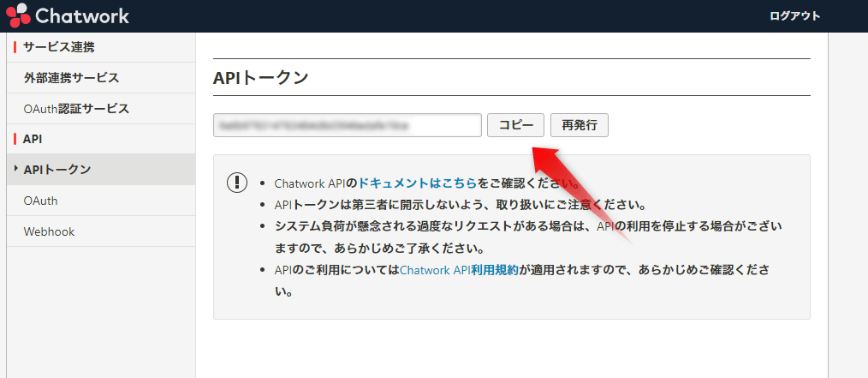Click the arrow beside APIトークン item

tap(15, 169)
